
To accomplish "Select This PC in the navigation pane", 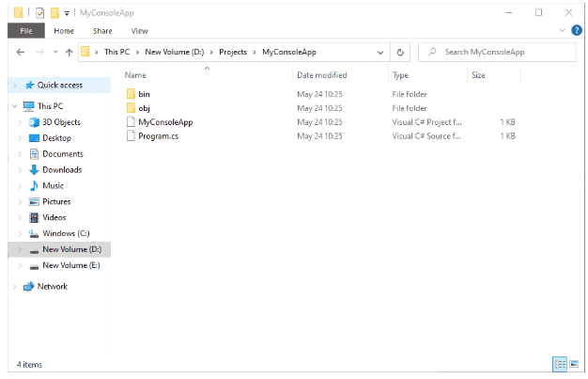I will click(x=50, y=106).
